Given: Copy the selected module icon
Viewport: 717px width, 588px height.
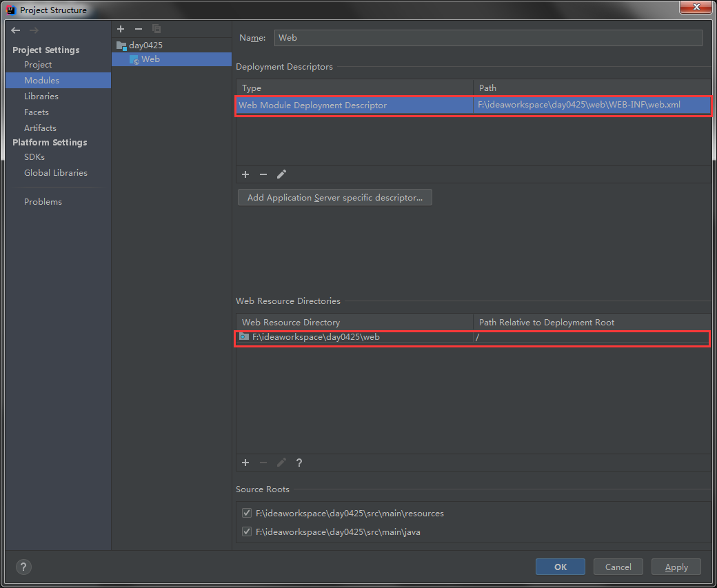Looking at the screenshot, I should click(x=156, y=29).
